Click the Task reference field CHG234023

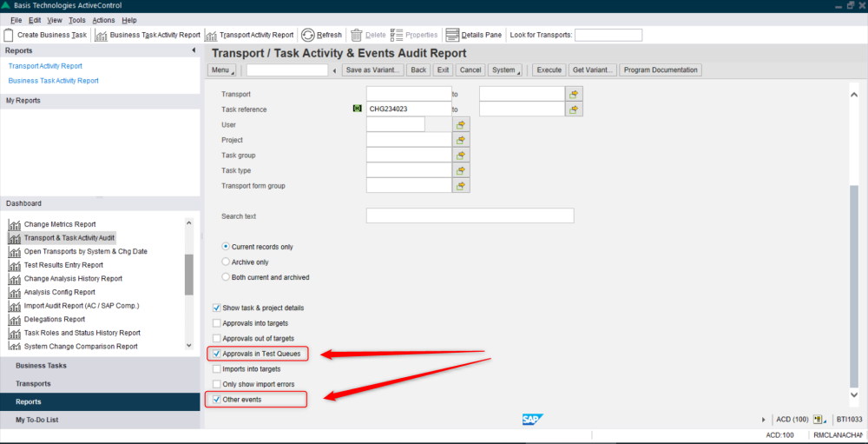click(409, 109)
